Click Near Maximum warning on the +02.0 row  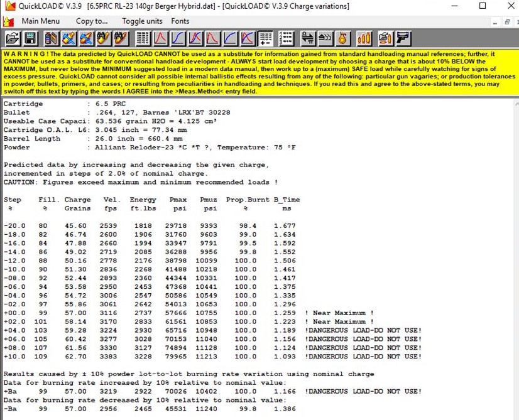pos(339,321)
